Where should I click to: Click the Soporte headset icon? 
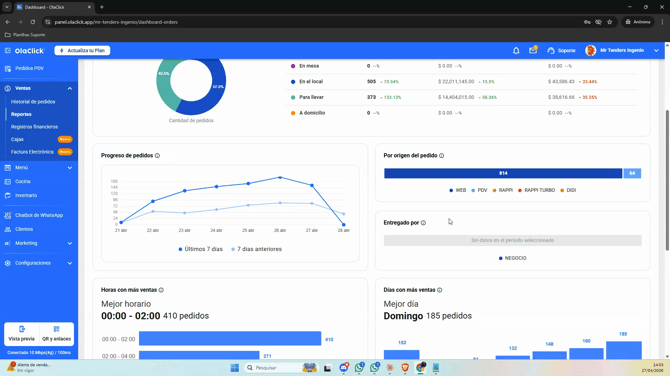click(x=551, y=50)
